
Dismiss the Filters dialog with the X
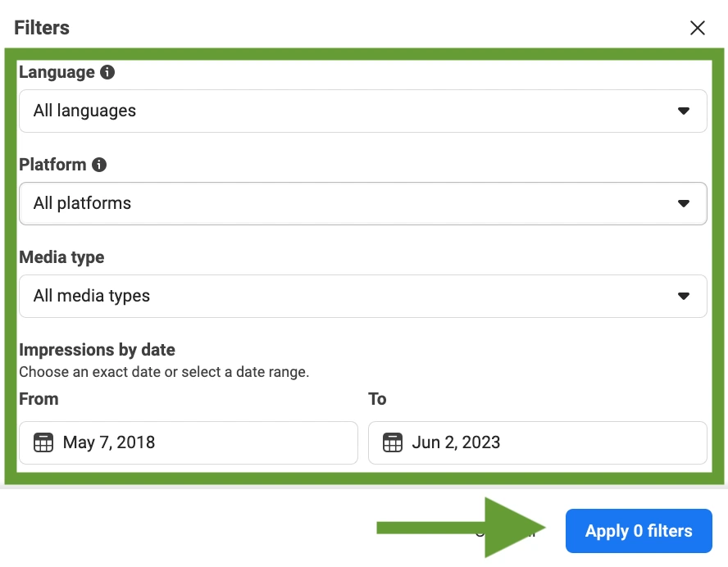pos(697,27)
